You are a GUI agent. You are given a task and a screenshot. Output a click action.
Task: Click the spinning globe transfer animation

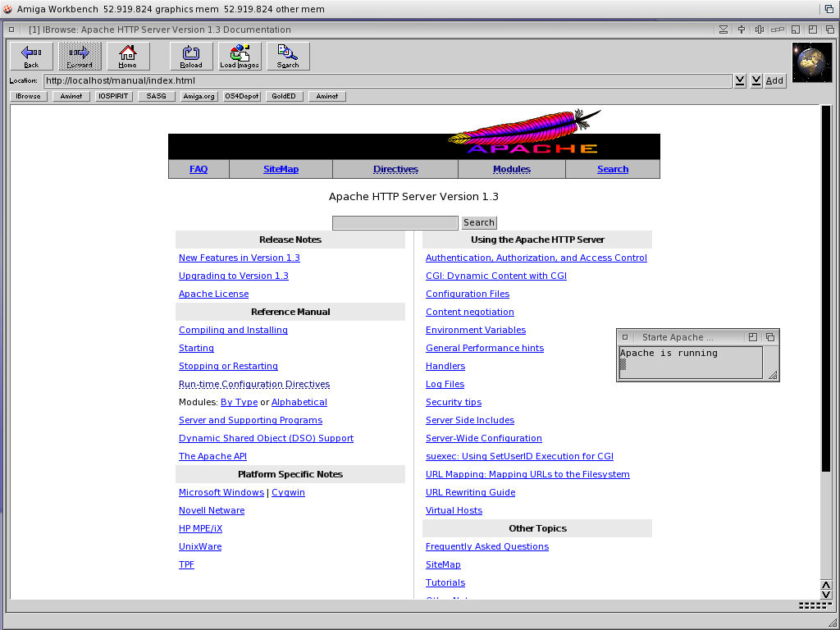[812, 62]
